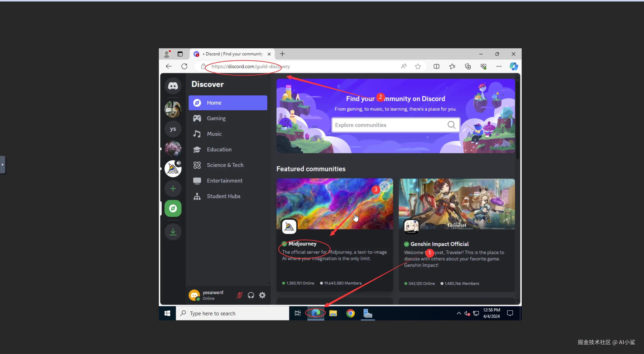Click the Add a Server plus icon
The width and height of the screenshot is (644, 354).
click(173, 189)
